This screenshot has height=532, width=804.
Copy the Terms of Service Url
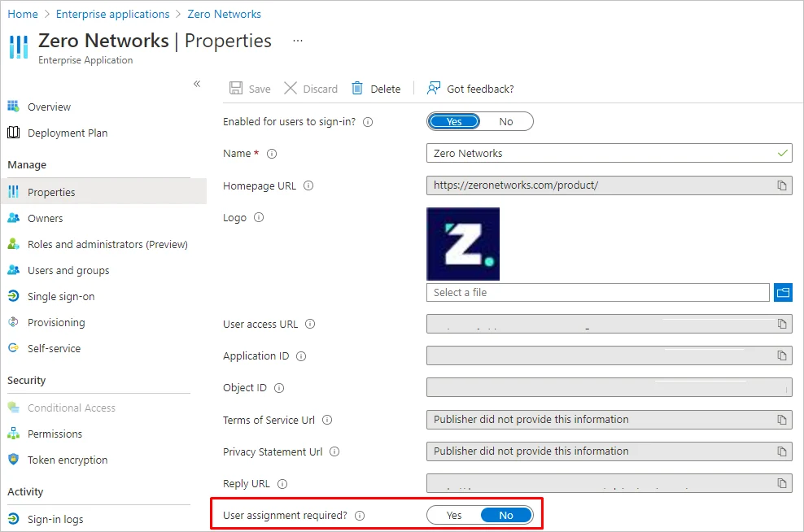coord(781,420)
